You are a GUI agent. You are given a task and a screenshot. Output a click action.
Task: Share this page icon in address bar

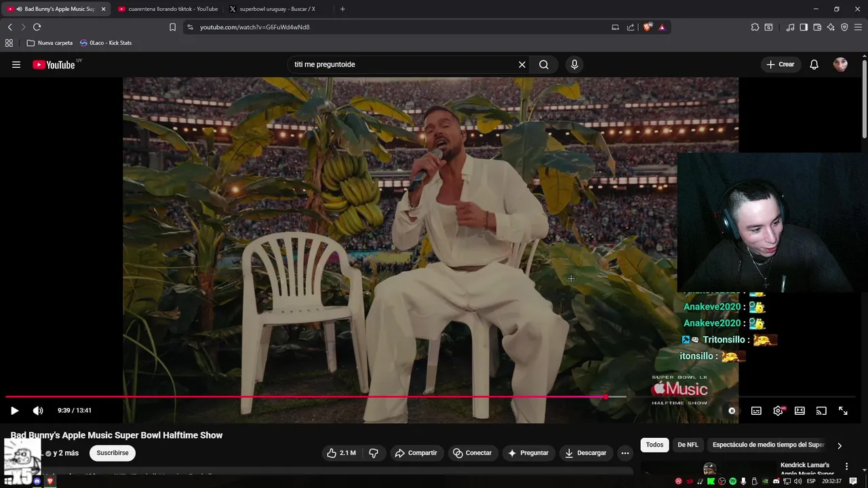631,27
